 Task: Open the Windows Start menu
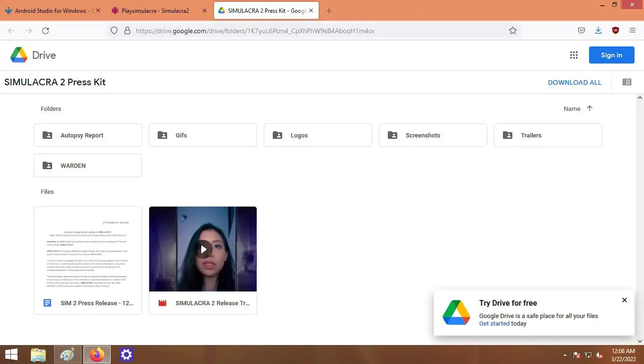pyautogui.click(x=11, y=355)
